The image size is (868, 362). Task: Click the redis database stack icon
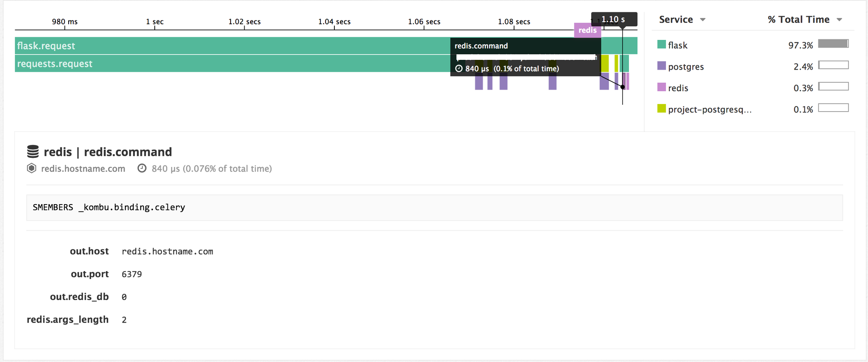click(x=33, y=152)
